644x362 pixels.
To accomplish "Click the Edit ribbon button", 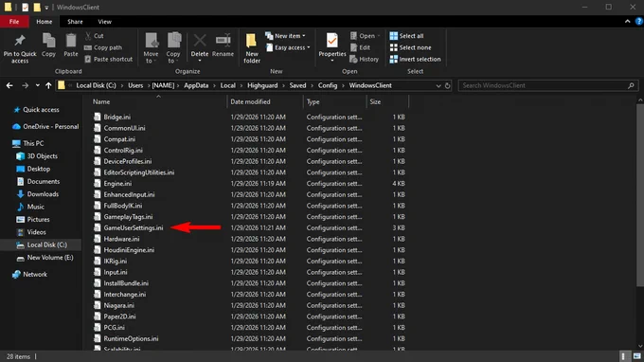I will [x=360, y=47].
